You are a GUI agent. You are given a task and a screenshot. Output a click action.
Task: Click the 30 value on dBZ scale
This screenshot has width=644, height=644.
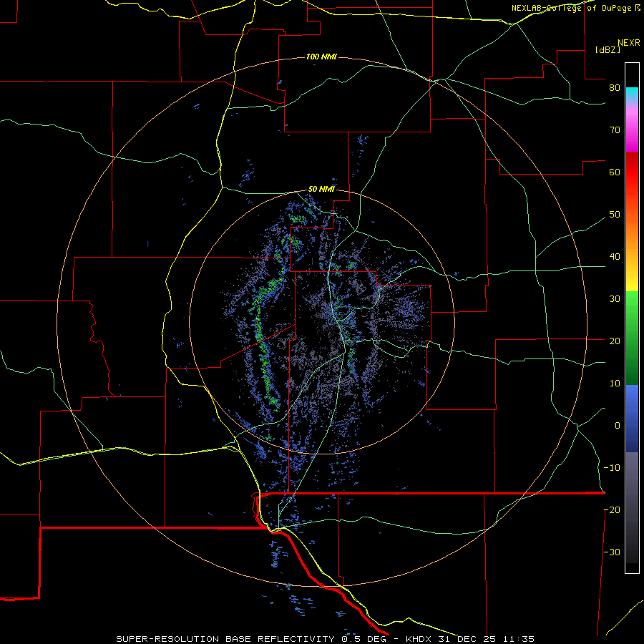coord(615,299)
